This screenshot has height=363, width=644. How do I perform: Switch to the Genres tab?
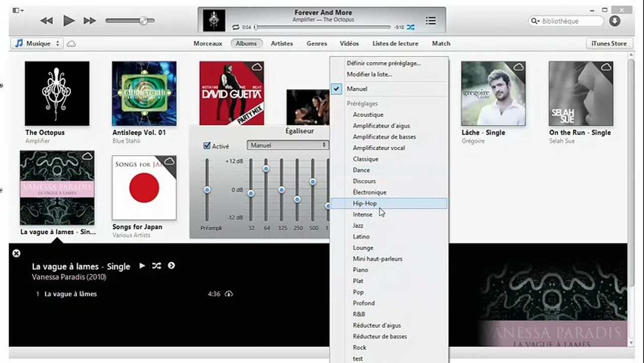(x=317, y=43)
